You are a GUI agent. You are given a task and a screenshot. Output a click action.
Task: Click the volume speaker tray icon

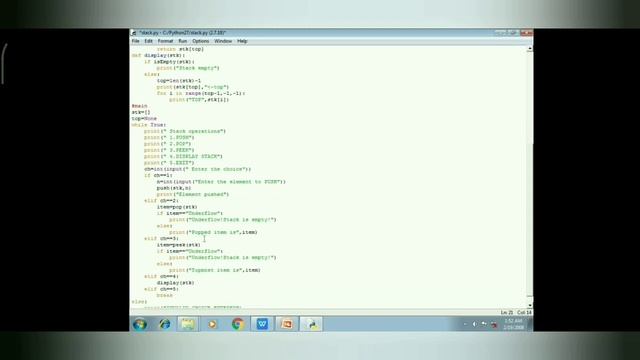[x=474, y=324]
